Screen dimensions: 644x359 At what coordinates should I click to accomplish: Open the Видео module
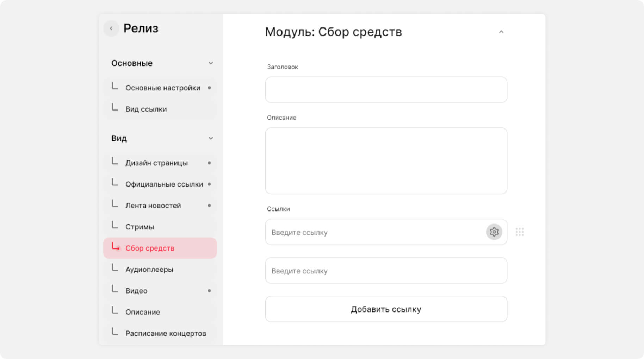click(136, 291)
